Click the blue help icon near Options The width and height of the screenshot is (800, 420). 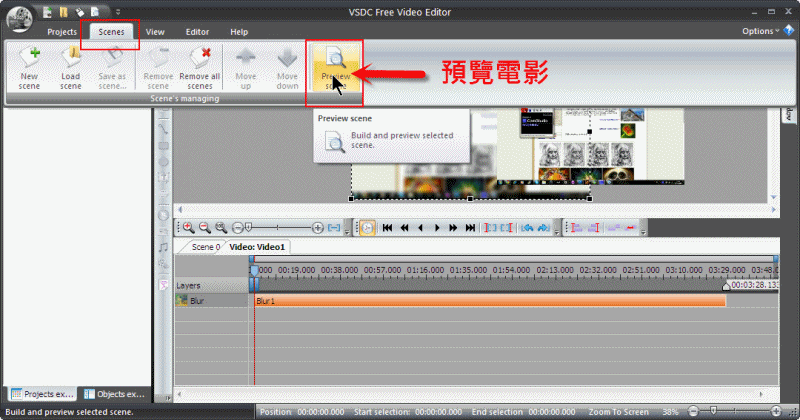click(x=789, y=31)
